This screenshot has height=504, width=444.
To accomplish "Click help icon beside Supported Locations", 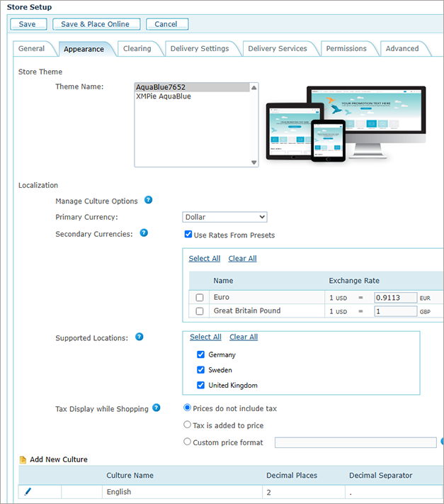I will (140, 337).
